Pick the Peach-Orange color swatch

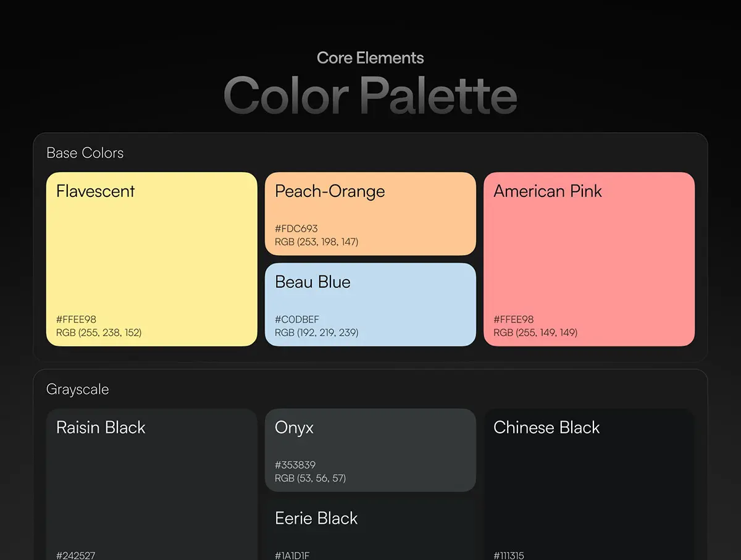coord(371,213)
